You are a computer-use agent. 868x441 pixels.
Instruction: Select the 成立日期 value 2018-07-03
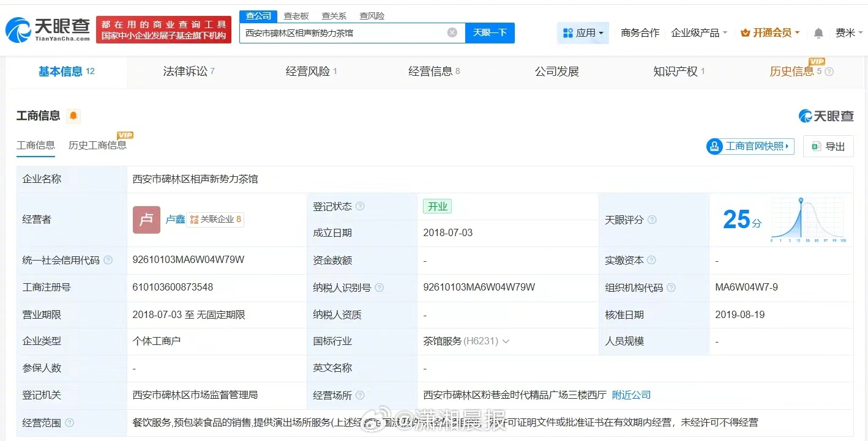click(448, 233)
